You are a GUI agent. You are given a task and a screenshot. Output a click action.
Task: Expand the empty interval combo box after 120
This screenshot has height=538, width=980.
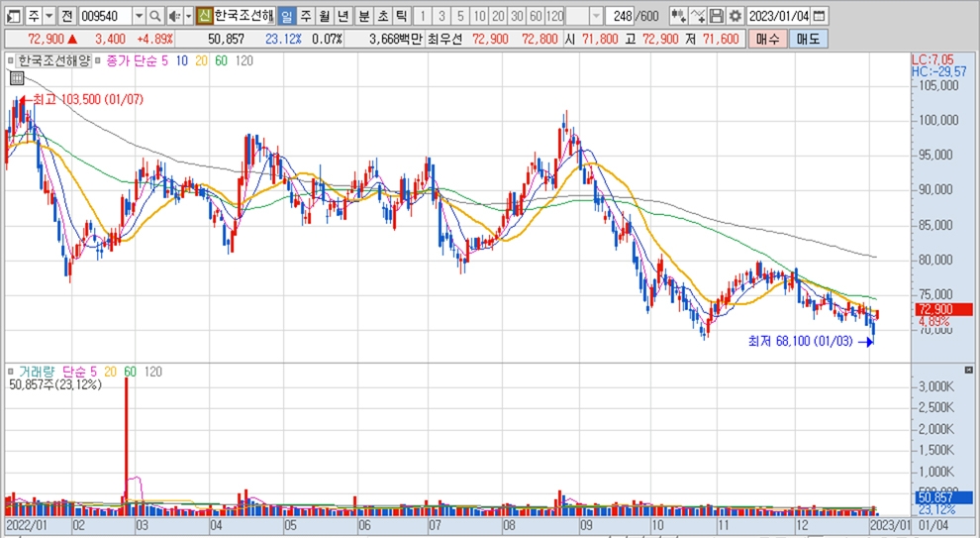pos(596,16)
